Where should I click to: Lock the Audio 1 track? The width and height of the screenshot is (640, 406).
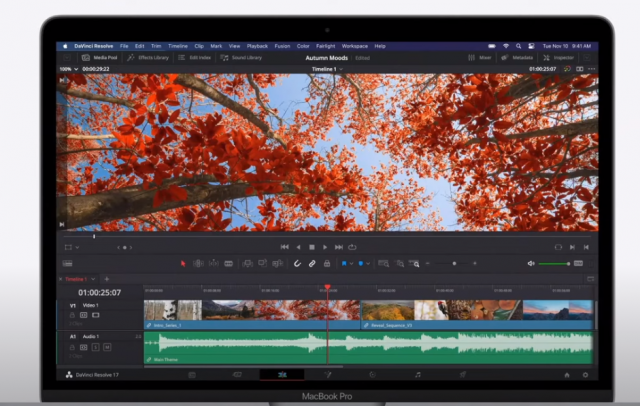pos(72,347)
